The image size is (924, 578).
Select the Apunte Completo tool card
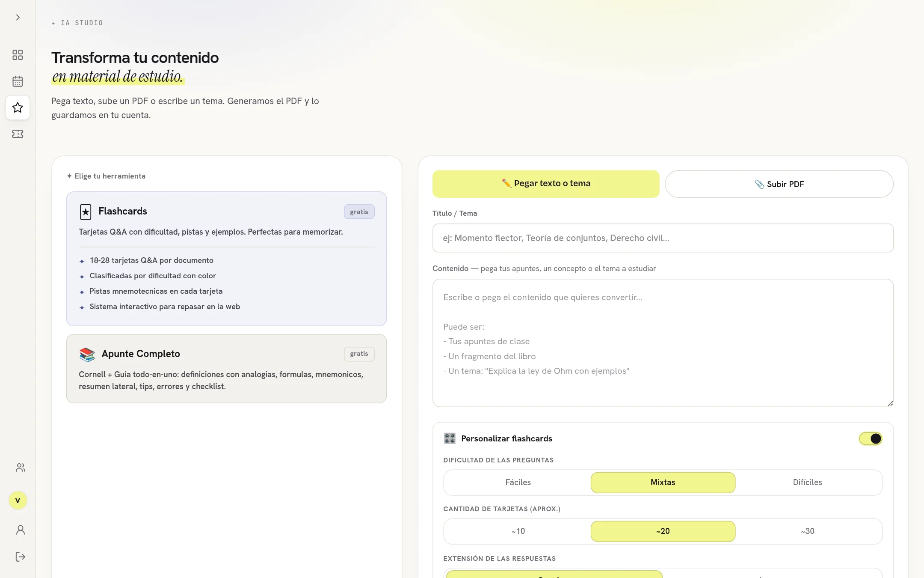(226, 369)
